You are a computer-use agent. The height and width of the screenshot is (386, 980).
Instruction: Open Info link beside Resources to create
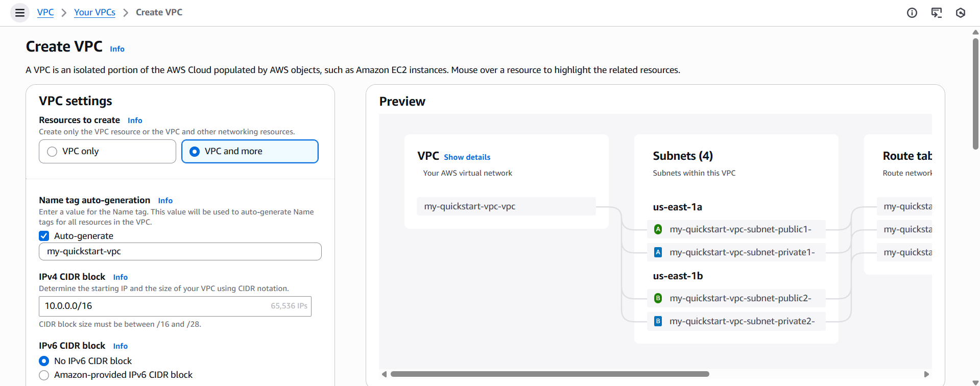click(x=135, y=120)
